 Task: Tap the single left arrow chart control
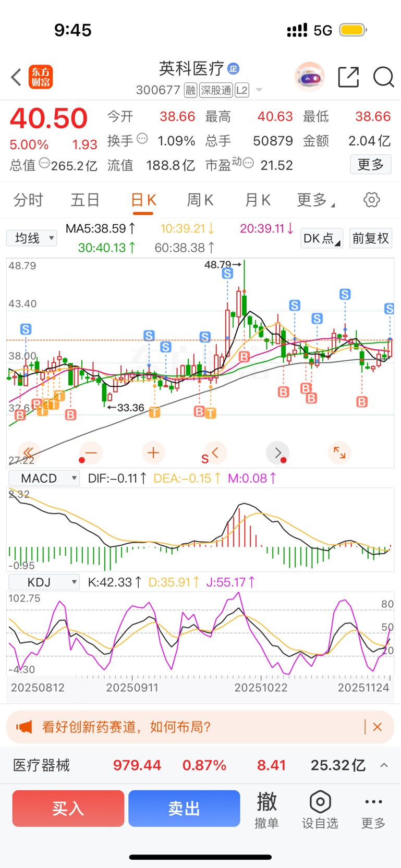point(215,453)
